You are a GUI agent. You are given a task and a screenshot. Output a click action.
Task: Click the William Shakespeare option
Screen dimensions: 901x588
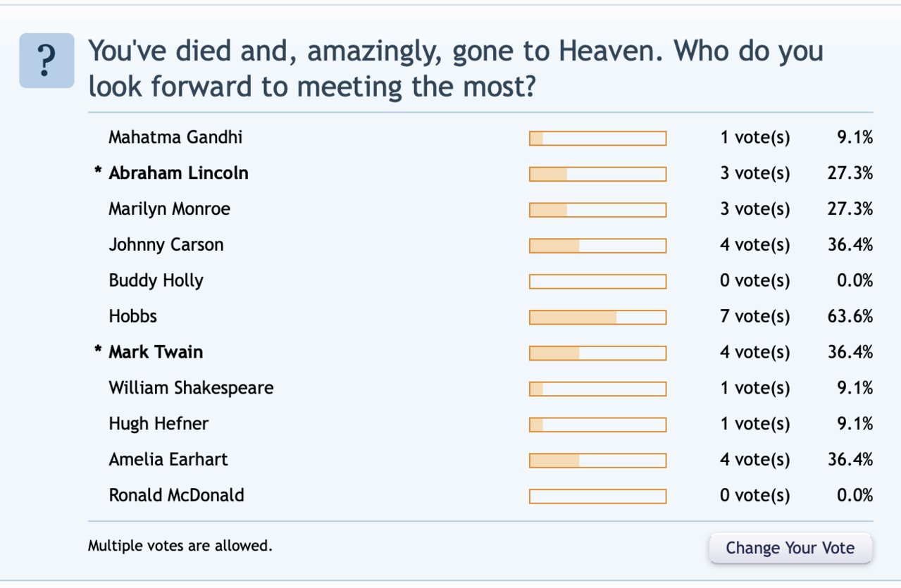tap(191, 388)
